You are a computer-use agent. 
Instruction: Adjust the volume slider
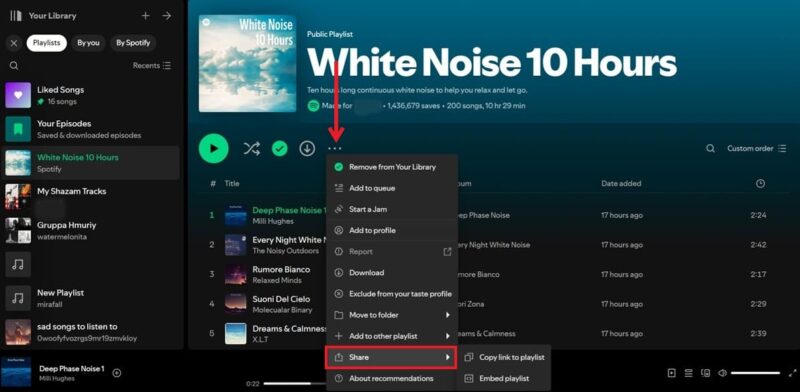755,373
